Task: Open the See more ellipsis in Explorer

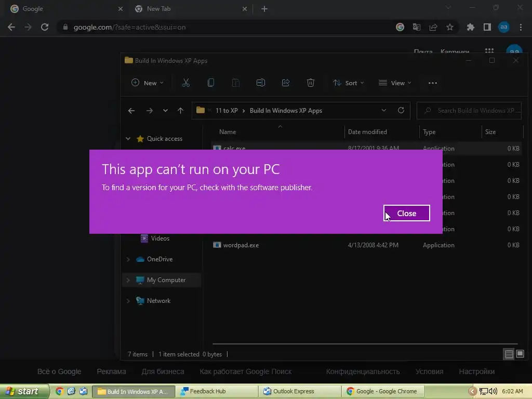Action: click(433, 83)
